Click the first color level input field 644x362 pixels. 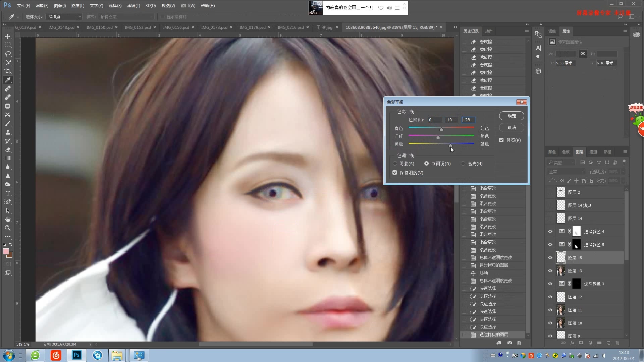(x=435, y=120)
